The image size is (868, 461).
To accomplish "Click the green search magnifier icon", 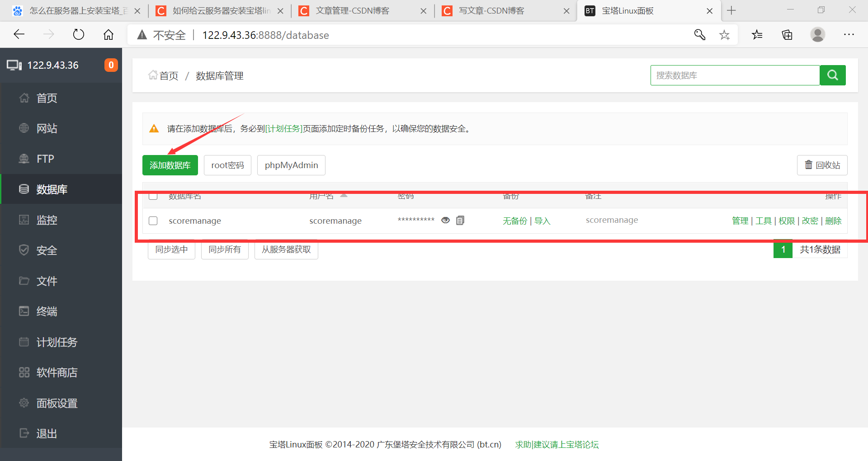I will [x=832, y=75].
